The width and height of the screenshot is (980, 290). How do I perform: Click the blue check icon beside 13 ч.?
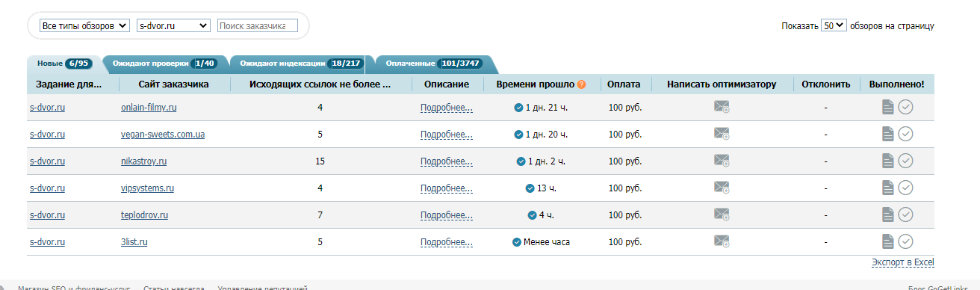click(530, 188)
